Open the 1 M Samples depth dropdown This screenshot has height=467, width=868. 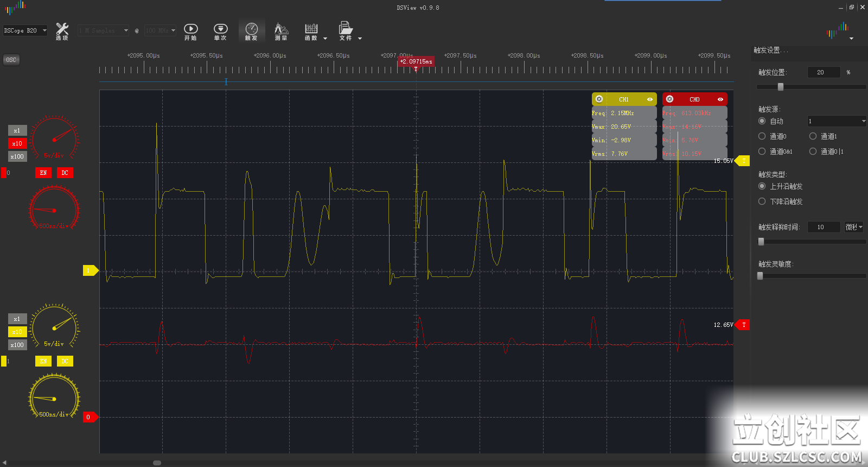point(103,30)
